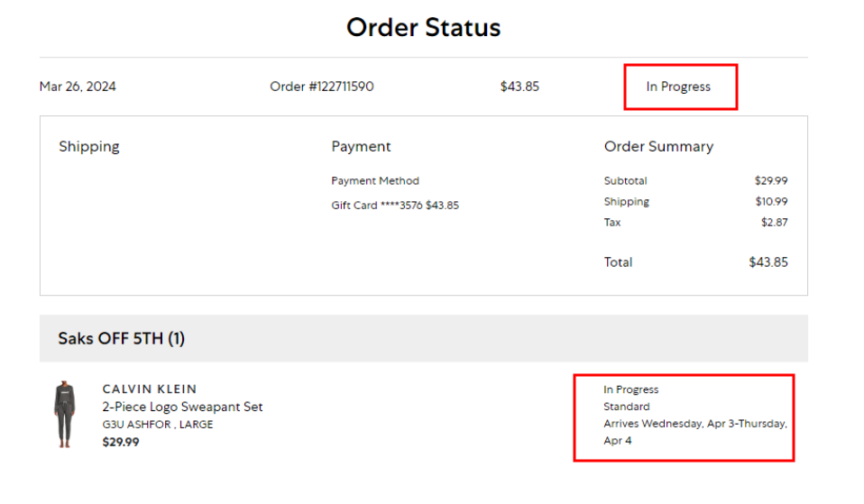Click the Tax $2.87 row
Screen dimensions: 864x504
coord(695,222)
